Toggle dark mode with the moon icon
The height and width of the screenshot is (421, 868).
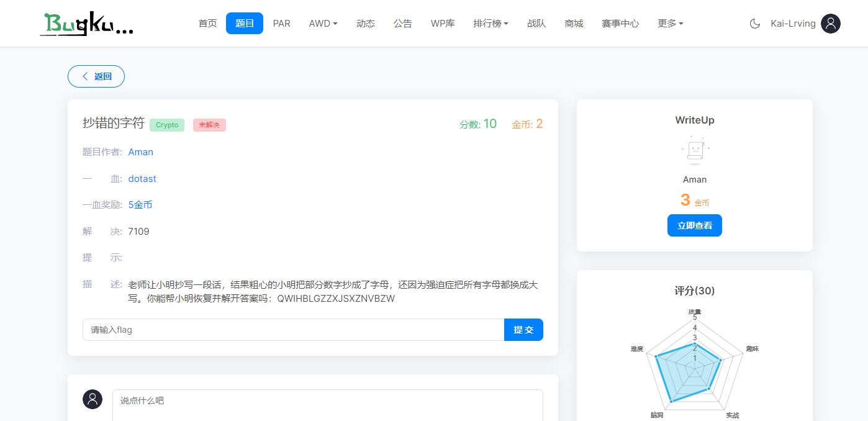point(754,23)
